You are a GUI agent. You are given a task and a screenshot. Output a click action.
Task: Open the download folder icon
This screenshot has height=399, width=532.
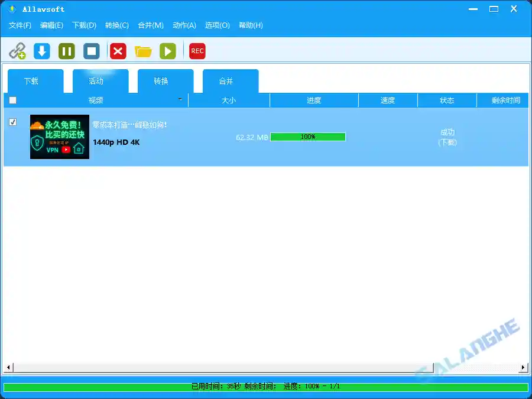[x=143, y=51]
